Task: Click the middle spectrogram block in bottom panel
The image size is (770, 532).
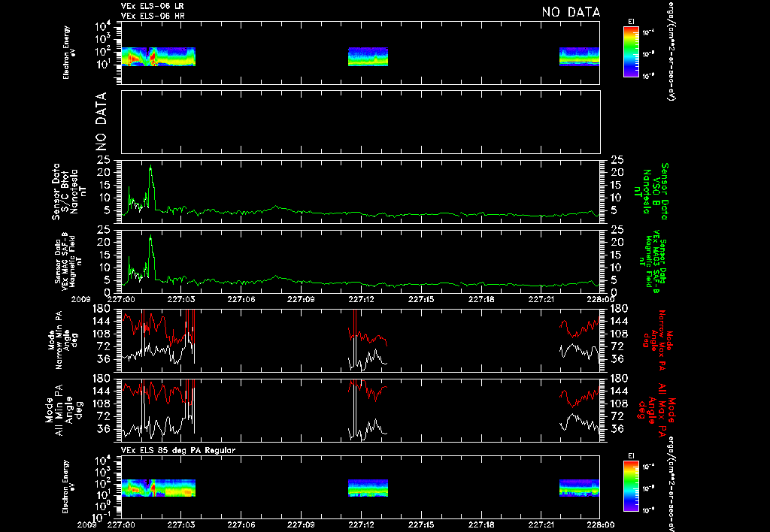Action: point(368,488)
